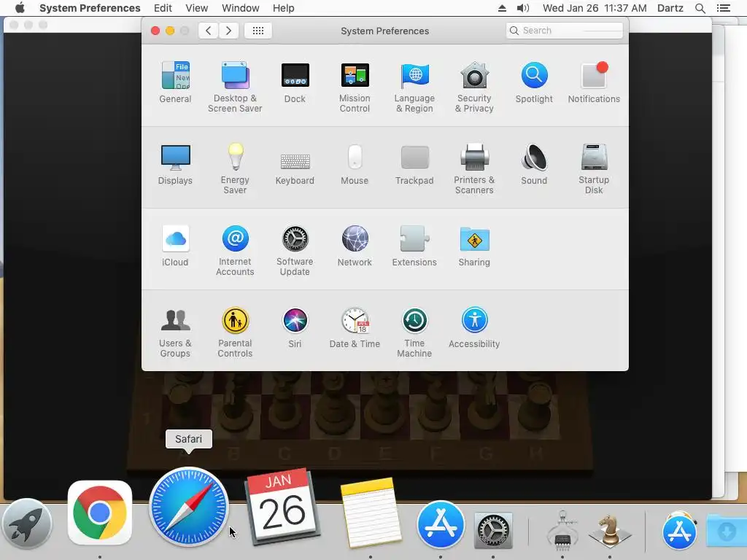The image size is (747, 560).
Task: Open Printers & Scanners preferences
Action: coord(474,168)
